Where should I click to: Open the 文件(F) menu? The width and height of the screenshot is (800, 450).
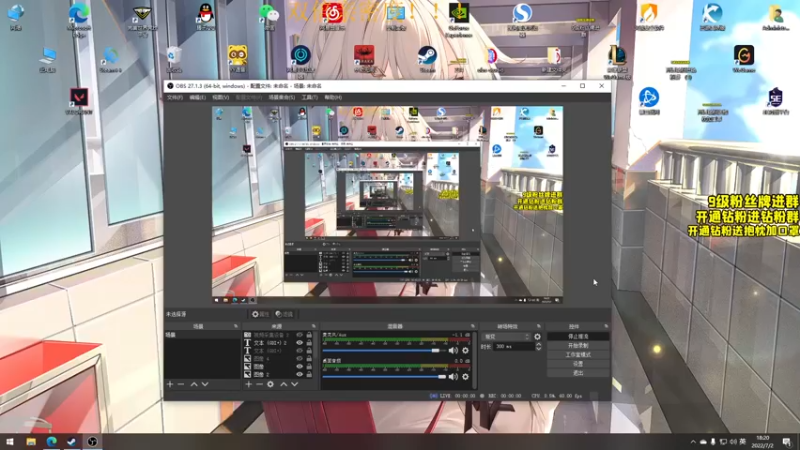175,97
